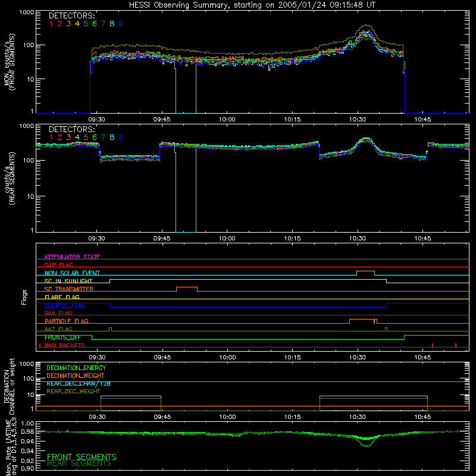Click the MON. counts/s (FRONT SEGMENTS) axis title

[9, 62]
